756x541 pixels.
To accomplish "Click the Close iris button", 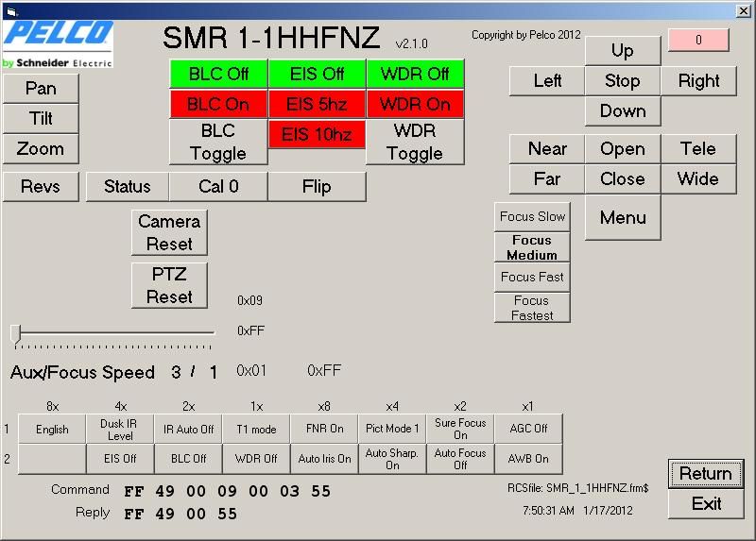I will tap(623, 179).
